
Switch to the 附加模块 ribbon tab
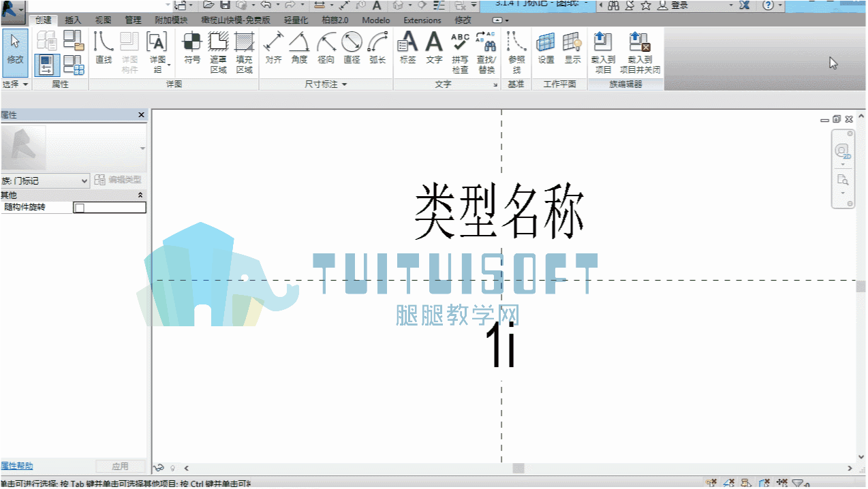(x=170, y=20)
